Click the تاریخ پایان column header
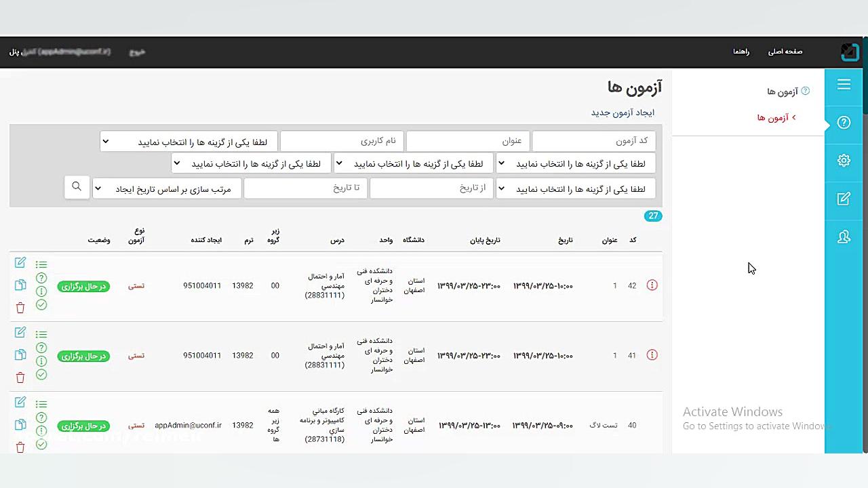This screenshot has width=868, height=488. [x=485, y=240]
